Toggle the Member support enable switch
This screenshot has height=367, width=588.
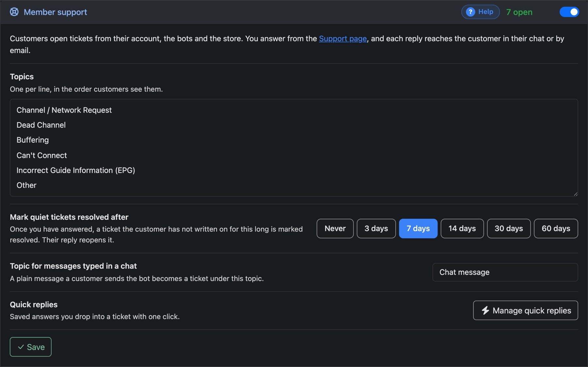pyautogui.click(x=569, y=12)
